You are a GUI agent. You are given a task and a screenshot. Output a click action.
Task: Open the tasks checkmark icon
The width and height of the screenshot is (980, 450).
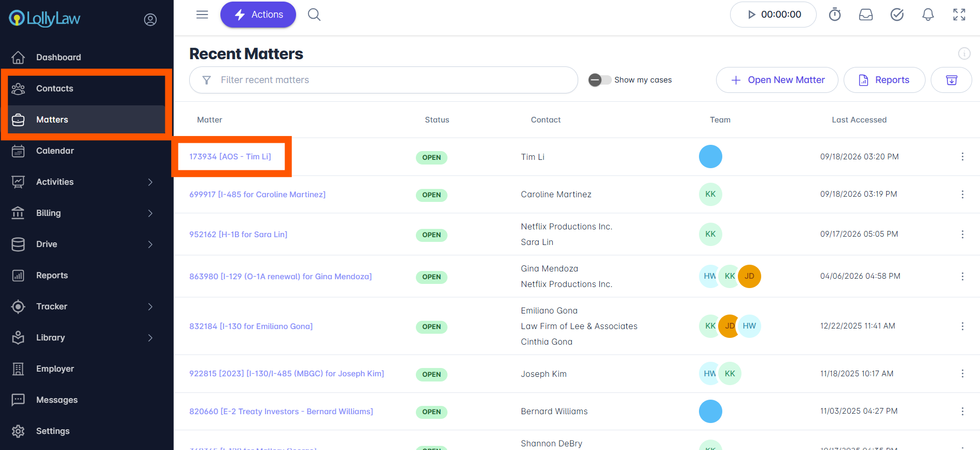[x=897, y=15]
